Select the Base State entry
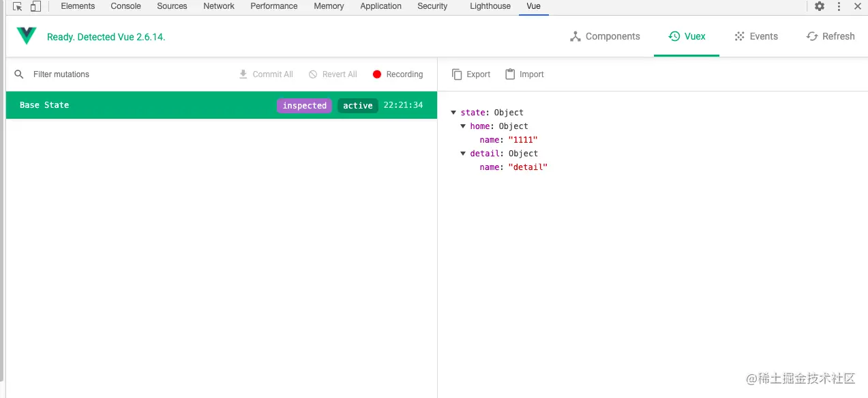Screen dimensions: 868x398 [222, 105]
